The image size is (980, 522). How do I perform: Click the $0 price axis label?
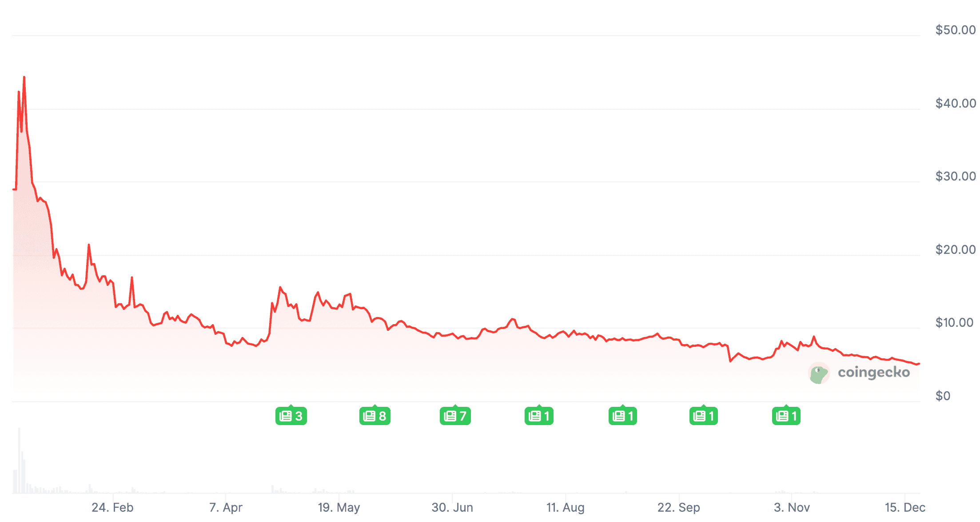943,396
